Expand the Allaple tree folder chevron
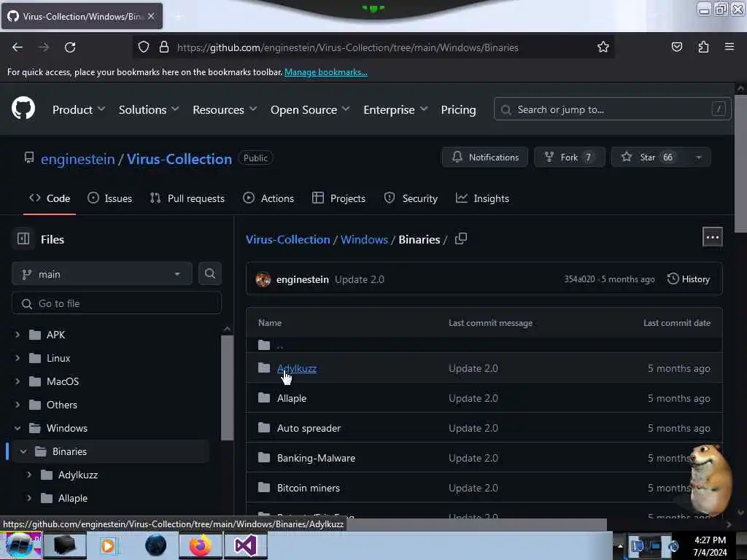 tap(29, 498)
